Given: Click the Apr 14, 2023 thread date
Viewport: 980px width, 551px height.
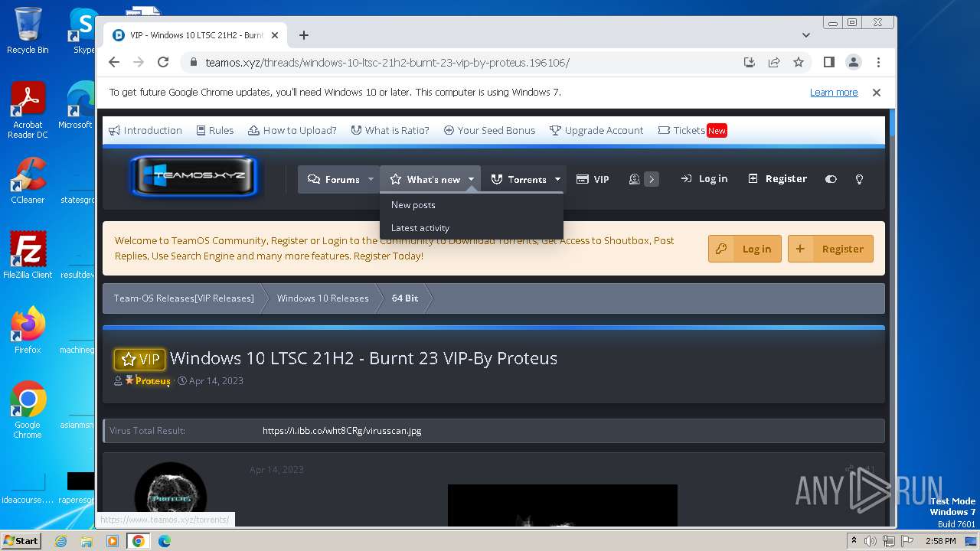Looking at the screenshot, I should [x=216, y=380].
